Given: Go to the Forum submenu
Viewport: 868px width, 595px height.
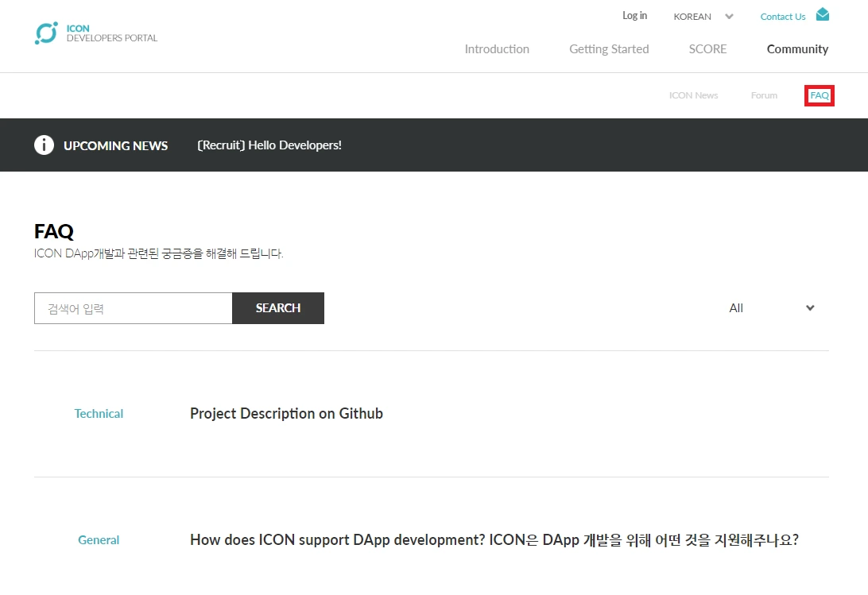Looking at the screenshot, I should pyautogui.click(x=764, y=95).
